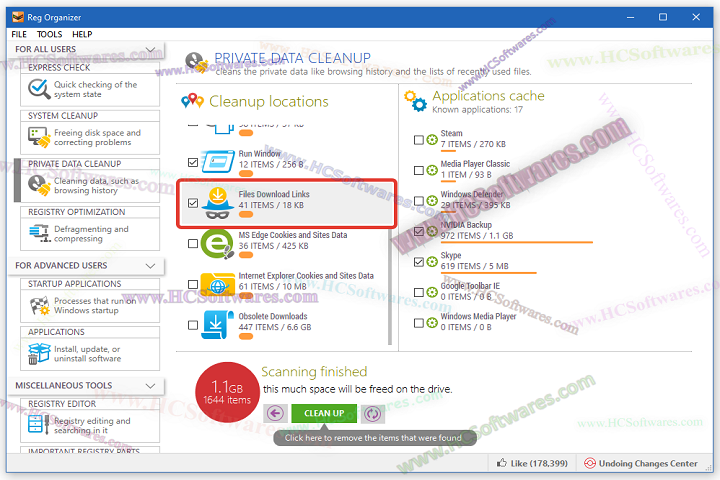Collapse the Miscellaneous Tools section
Viewport: 720px width, 480px height.
(x=150, y=386)
